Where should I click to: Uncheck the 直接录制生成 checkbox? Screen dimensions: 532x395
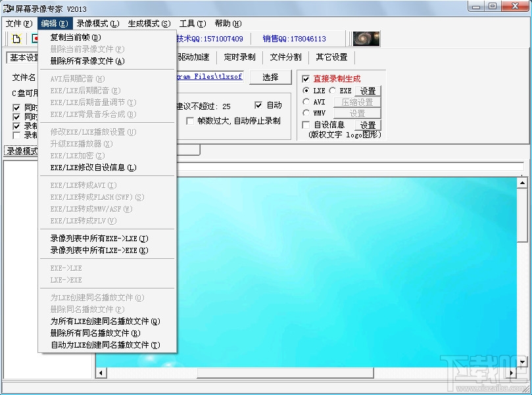tap(306, 78)
